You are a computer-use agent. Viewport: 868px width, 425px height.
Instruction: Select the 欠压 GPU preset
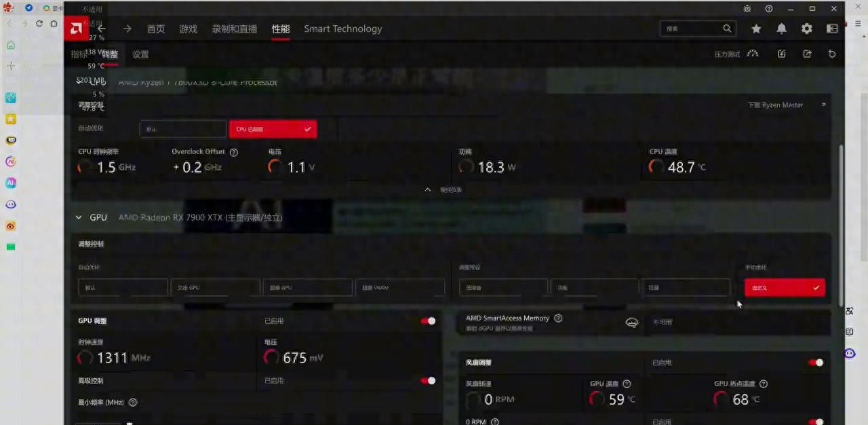tap(215, 287)
